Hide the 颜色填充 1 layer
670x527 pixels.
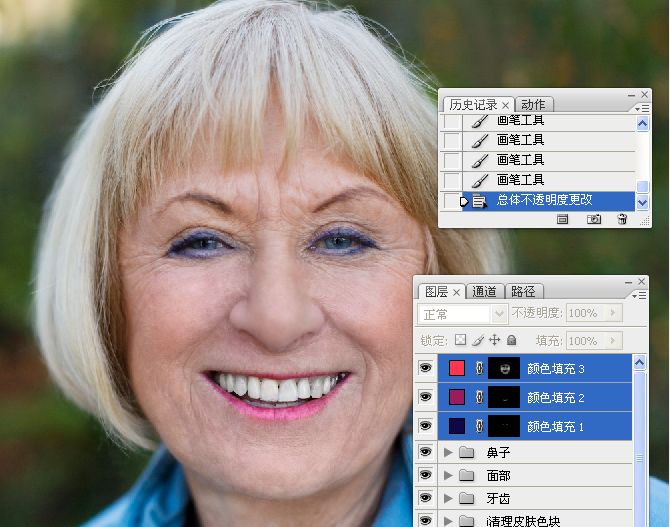point(425,426)
